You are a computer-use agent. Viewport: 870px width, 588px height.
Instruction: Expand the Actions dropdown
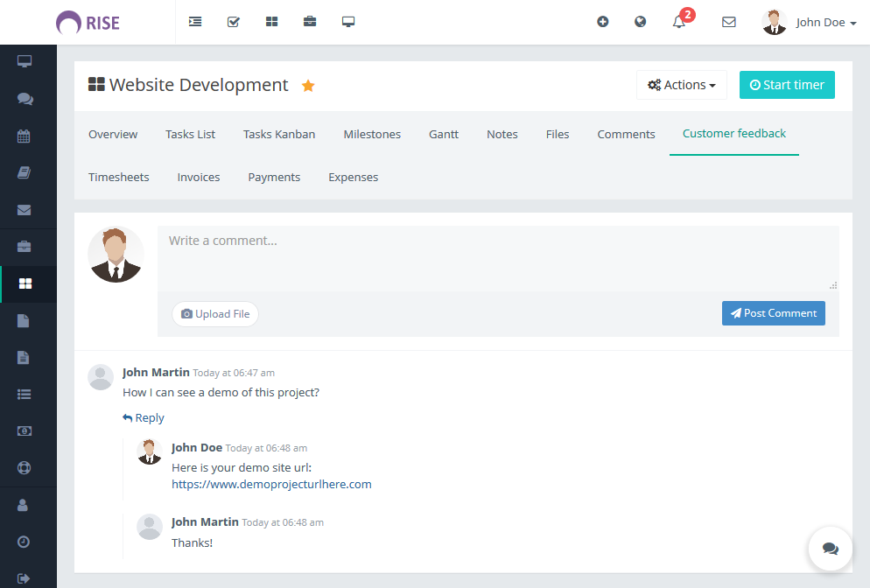pos(681,85)
